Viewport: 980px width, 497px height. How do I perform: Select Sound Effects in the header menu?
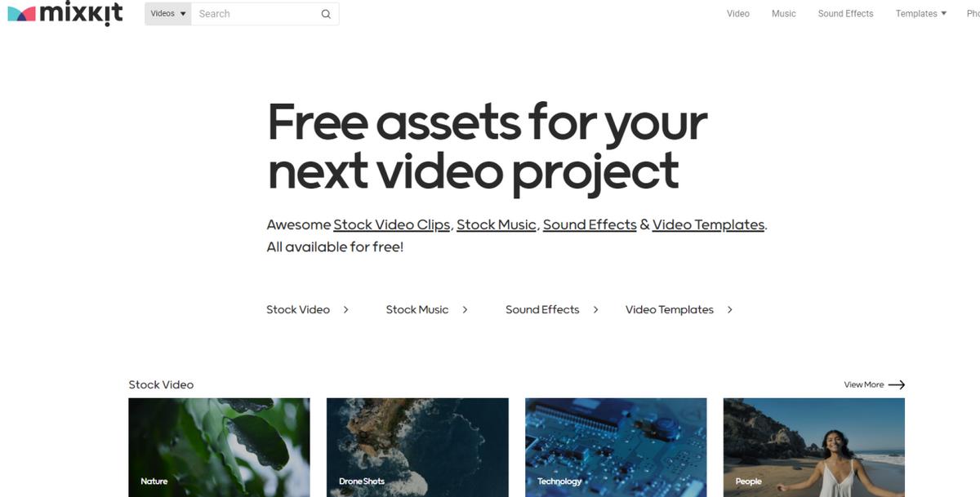point(845,14)
